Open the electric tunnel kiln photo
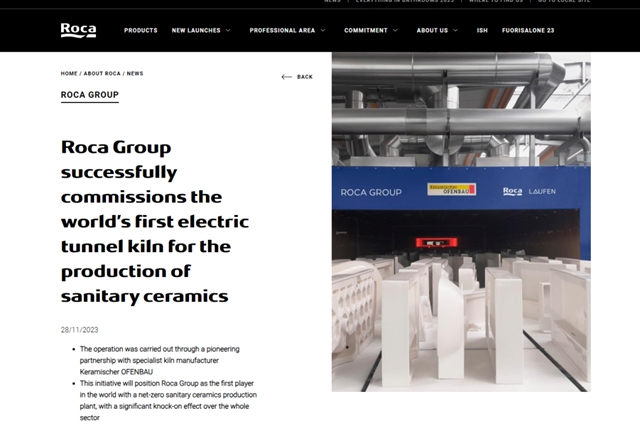The image size is (640, 431). [461, 222]
